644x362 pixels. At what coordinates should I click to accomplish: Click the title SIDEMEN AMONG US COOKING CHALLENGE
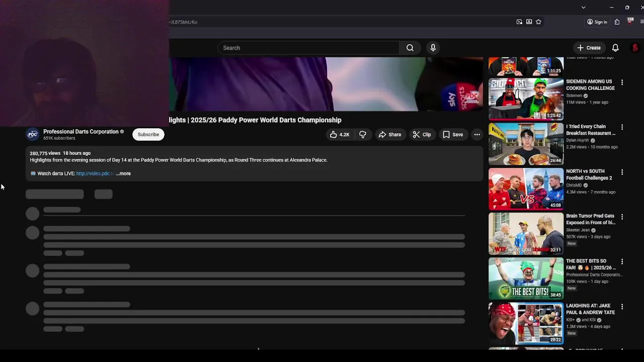point(590,84)
